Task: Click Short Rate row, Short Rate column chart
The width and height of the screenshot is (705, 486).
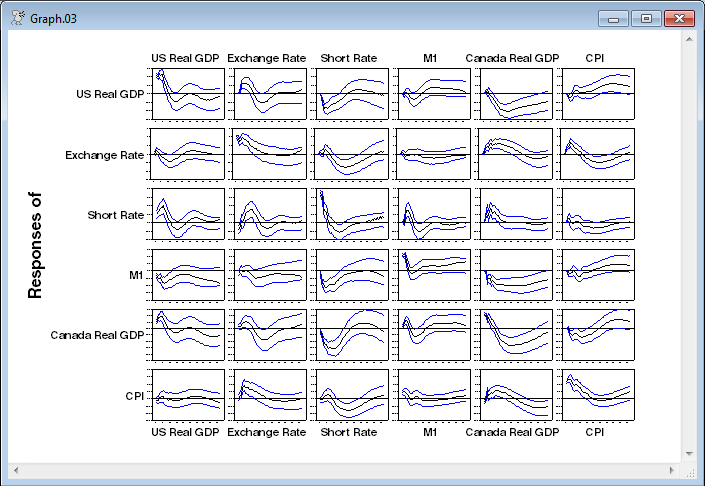Action: (x=350, y=214)
